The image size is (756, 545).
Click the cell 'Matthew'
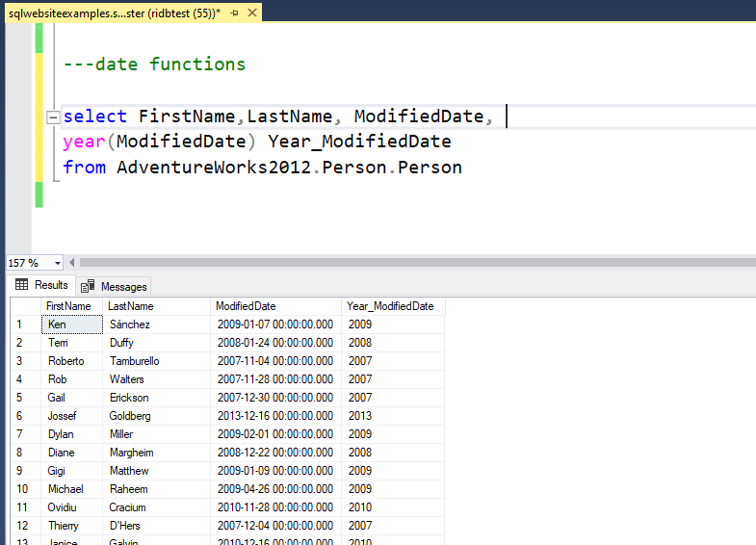[157, 471]
